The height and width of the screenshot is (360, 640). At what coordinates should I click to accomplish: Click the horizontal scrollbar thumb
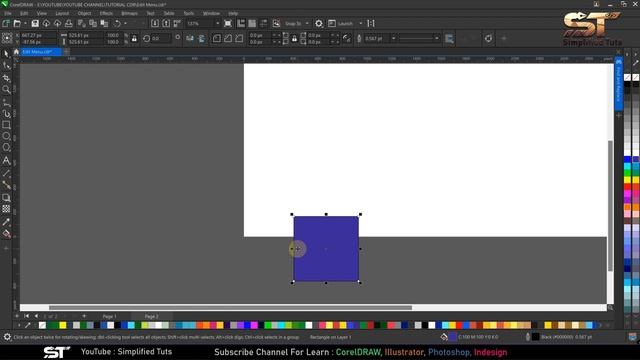(x=230, y=307)
